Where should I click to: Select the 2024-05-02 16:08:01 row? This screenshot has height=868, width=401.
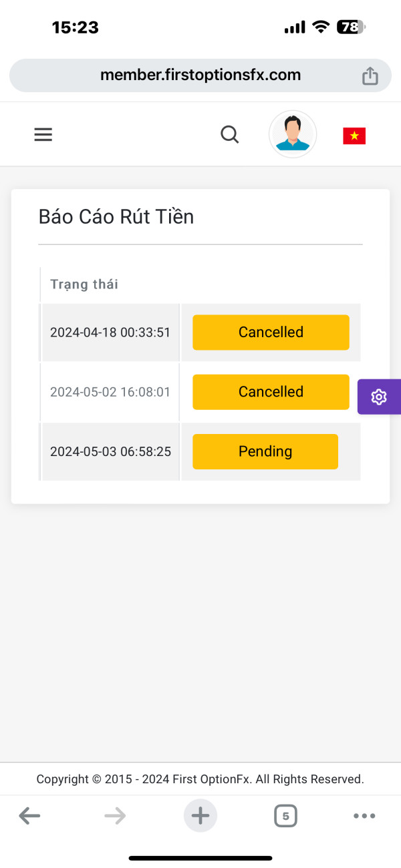pos(200,392)
